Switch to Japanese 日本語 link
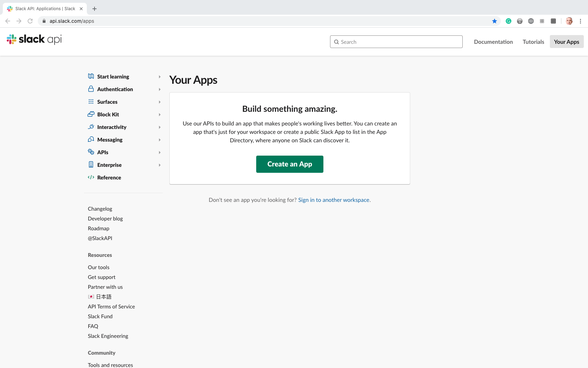588x368 pixels. 100,297
